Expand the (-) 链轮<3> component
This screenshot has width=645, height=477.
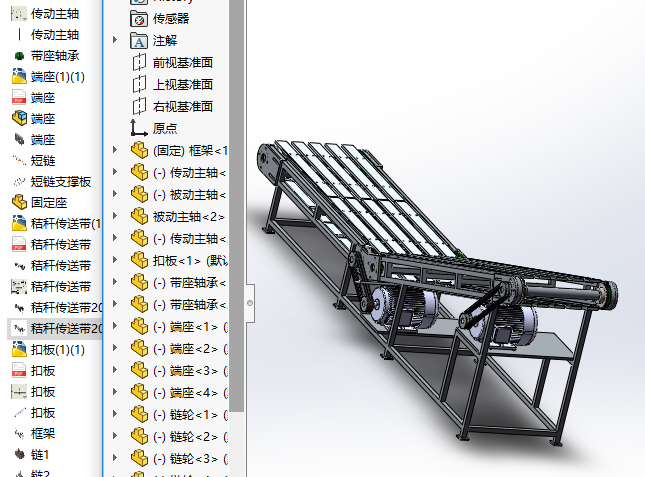tap(115, 459)
